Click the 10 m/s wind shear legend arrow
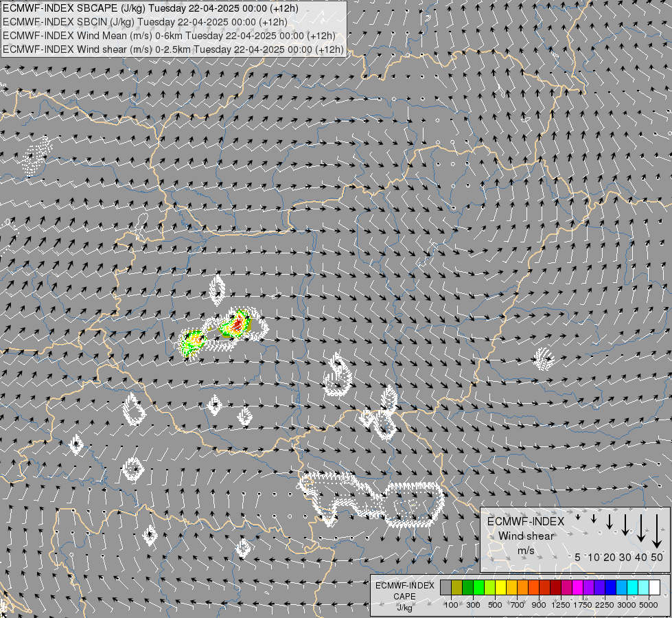672x618 pixels. point(594,518)
